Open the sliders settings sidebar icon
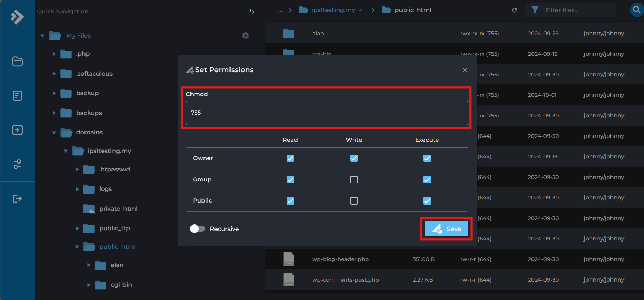Image resolution: width=644 pixels, height=300 pixels. [17, 164]
